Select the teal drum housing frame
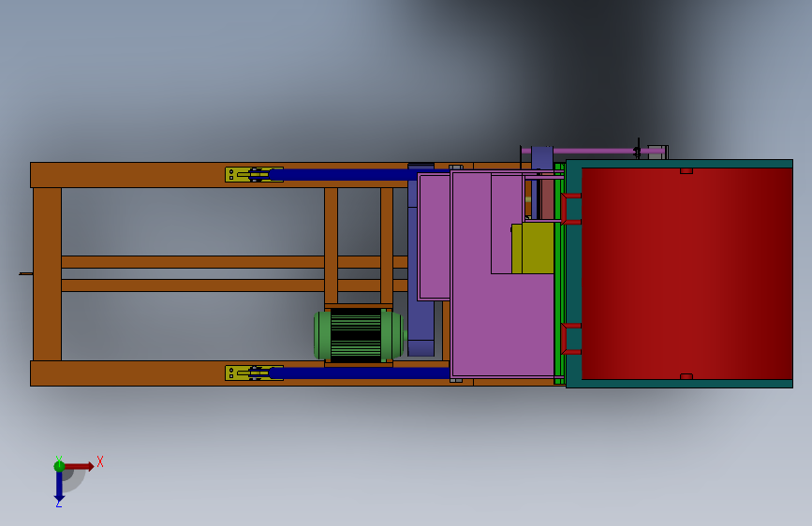 coord(574,273)
